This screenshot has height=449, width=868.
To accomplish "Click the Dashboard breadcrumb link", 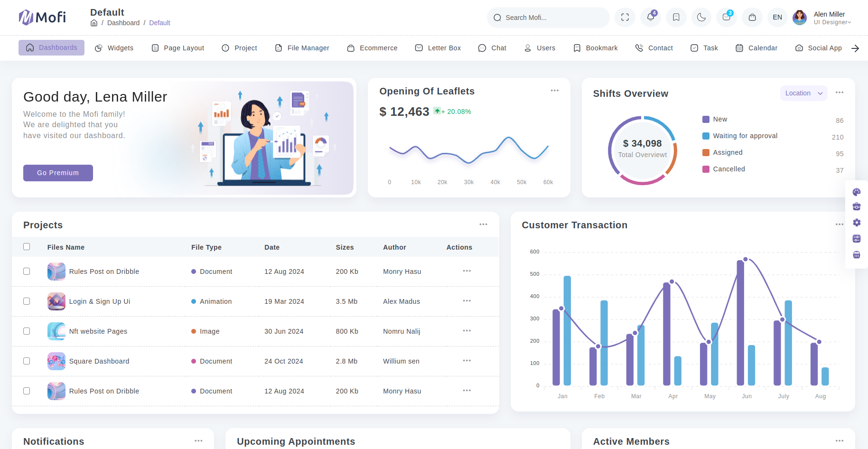I will [x=123, y=23].
